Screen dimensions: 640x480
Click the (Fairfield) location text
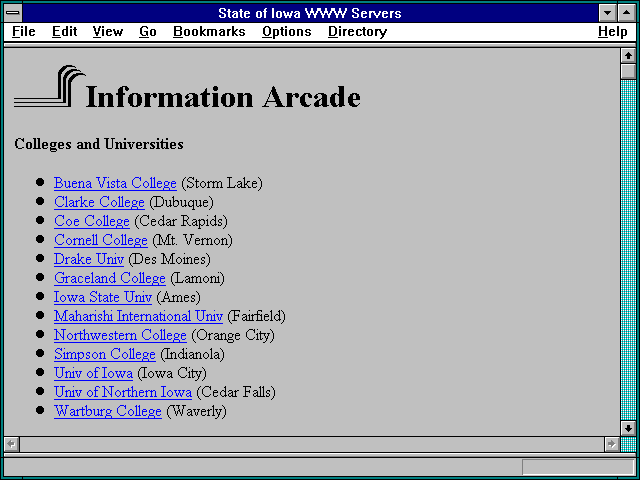256,316
